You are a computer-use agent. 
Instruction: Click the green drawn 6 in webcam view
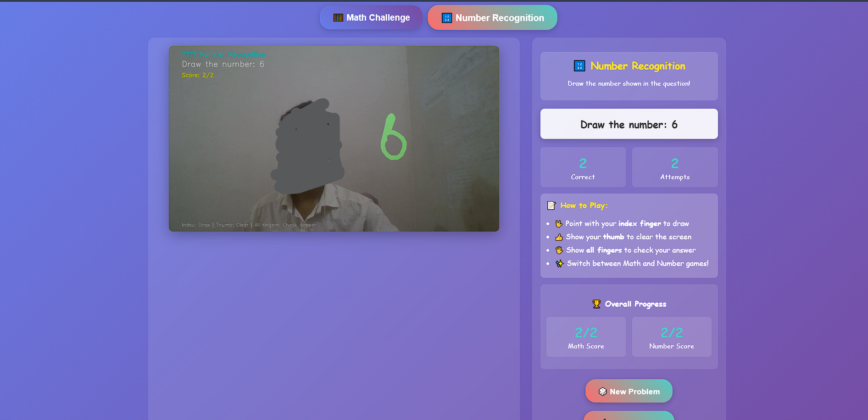[393, 138]
